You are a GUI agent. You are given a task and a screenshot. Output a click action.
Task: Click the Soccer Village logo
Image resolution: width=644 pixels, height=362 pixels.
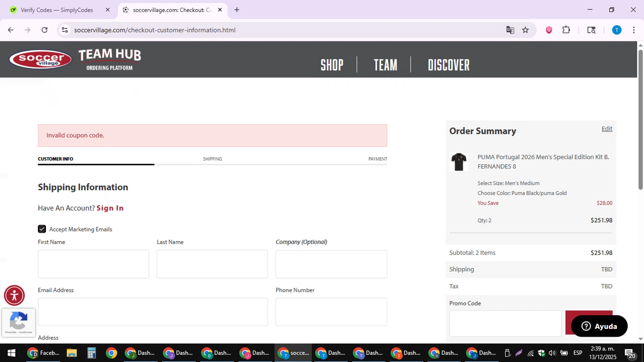(40, 59)
